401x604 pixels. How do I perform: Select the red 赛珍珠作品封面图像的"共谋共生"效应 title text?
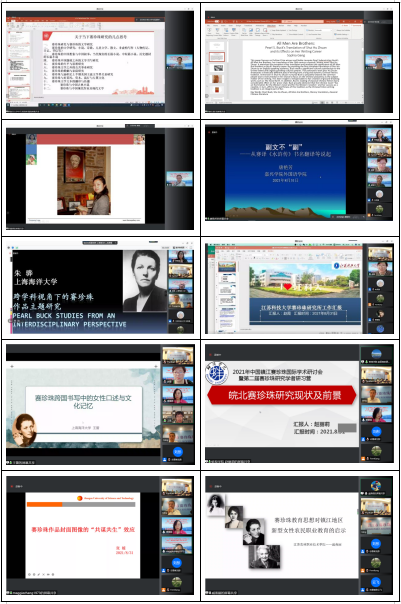(x=83, y=530)
